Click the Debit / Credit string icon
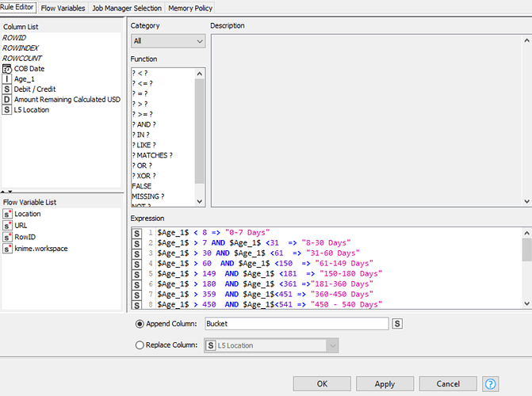Viewport: 532px width, 396px height. point(7,89)
